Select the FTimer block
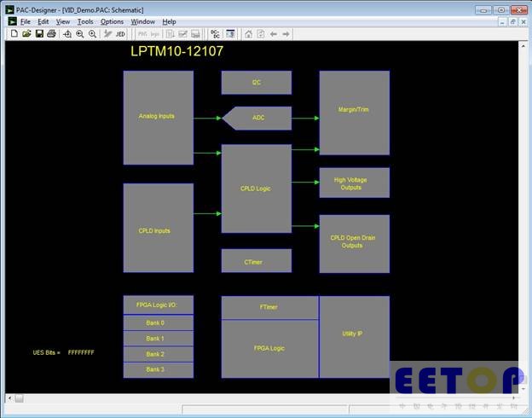 (x=270, y=308)
